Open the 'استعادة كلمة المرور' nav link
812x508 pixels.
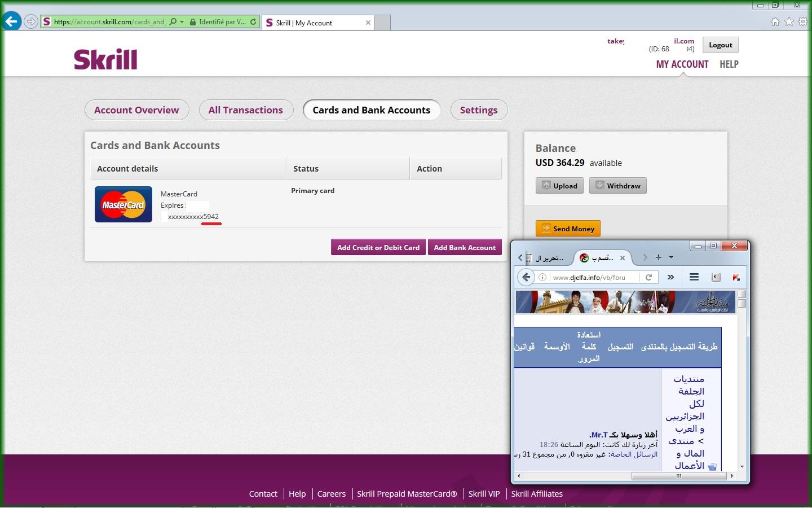tap(589, 347)
